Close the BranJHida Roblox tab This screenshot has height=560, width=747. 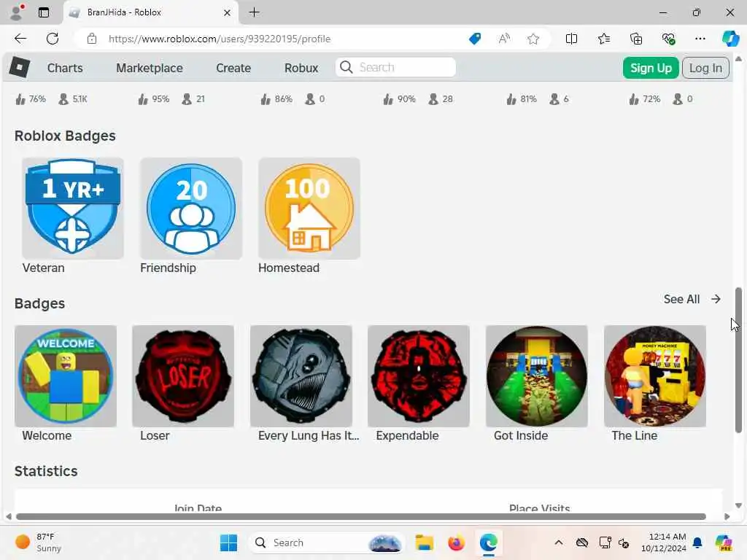[x=228, y=12]
